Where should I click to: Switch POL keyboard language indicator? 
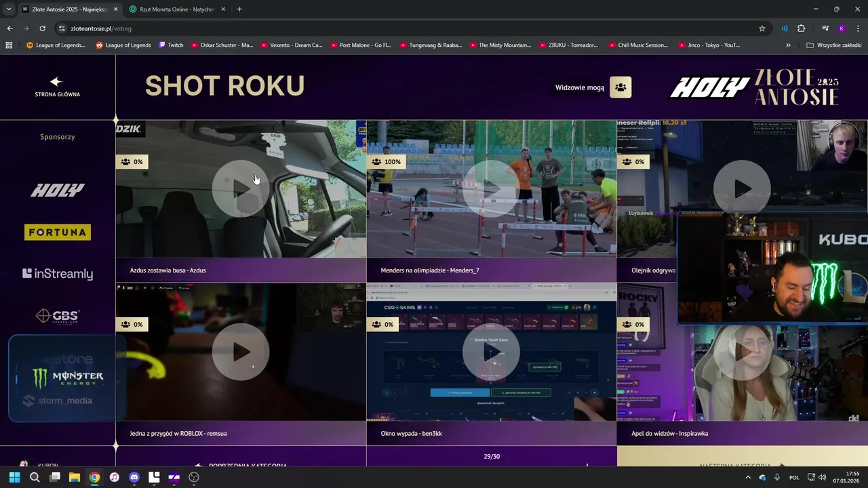(x=794, y=477)
